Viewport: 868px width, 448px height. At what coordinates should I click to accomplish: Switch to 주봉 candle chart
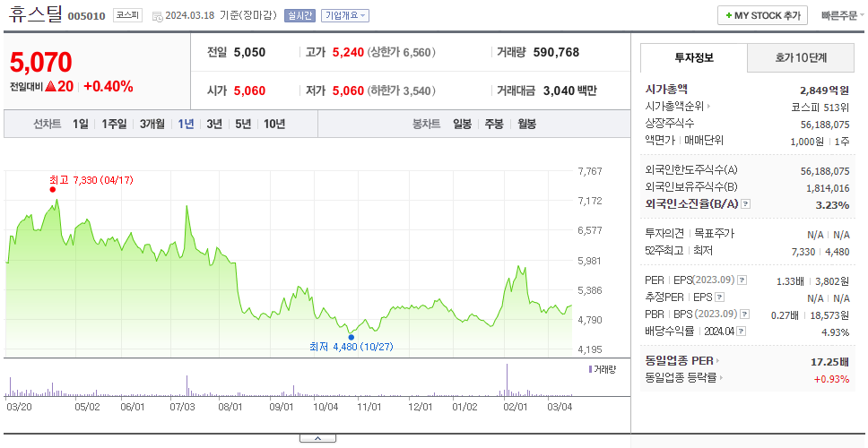pyautogui.click(x=494, y=124)
